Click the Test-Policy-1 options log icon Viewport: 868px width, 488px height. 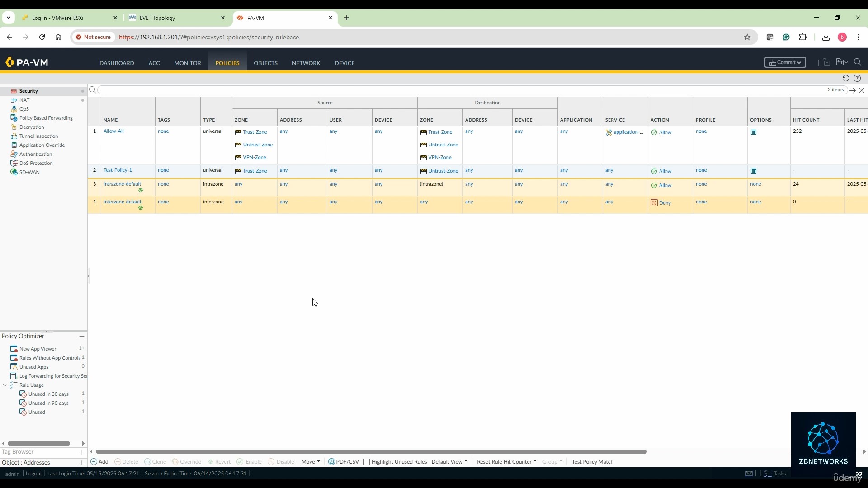point(754,171)
